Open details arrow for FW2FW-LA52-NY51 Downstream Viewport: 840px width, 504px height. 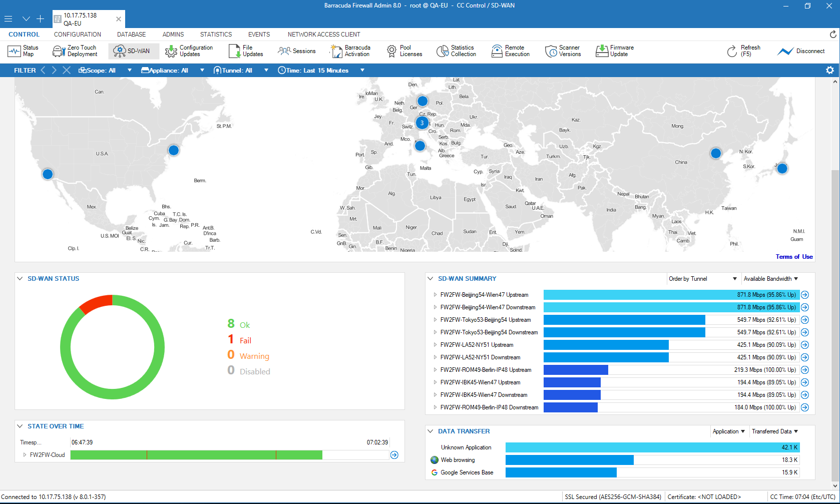pyautogui.click(x=805, y=357)
